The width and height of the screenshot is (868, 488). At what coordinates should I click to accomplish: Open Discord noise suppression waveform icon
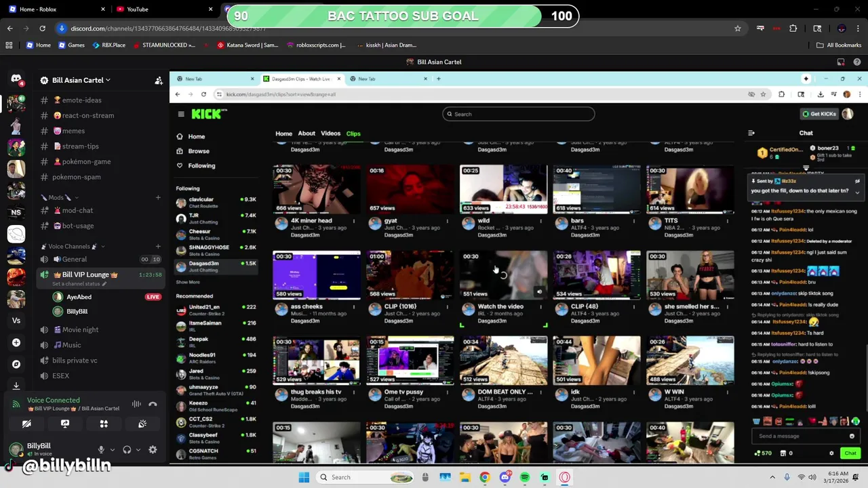[136, 404]
